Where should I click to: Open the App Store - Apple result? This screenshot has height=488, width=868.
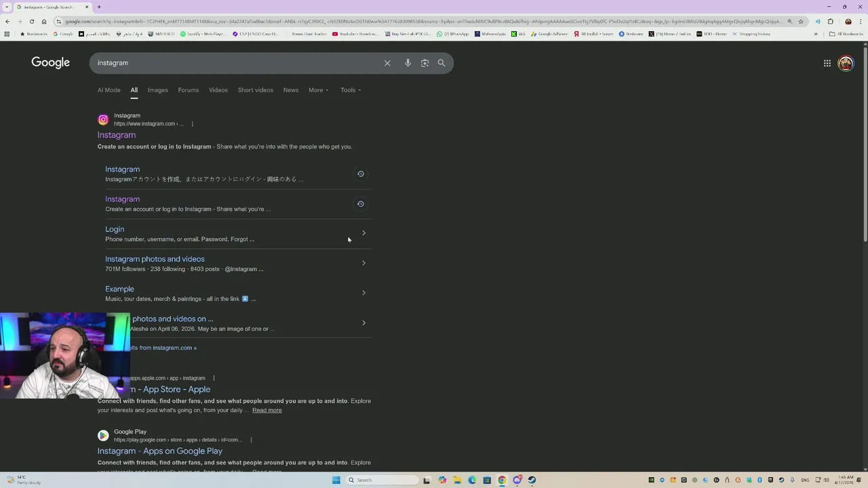tap(170, 389)
